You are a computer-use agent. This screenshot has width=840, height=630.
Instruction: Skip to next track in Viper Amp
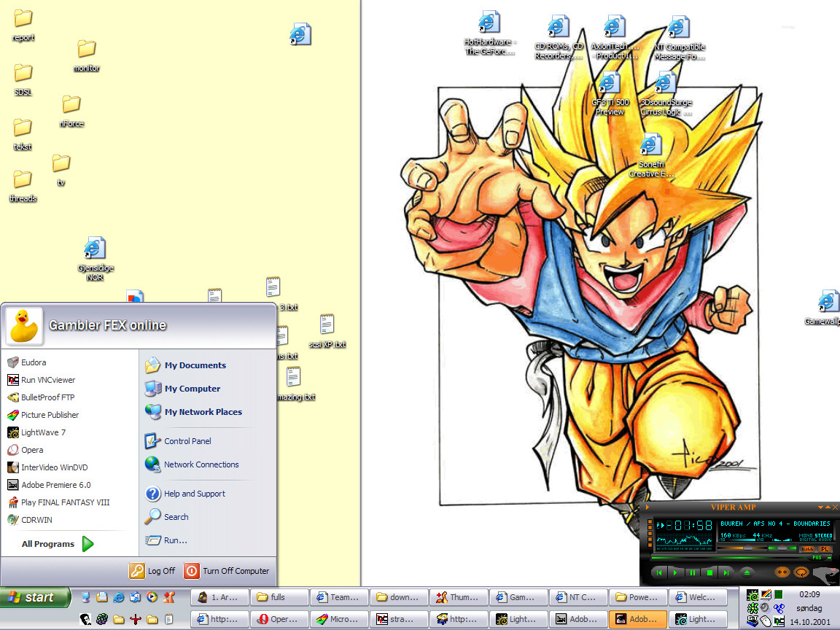[726, 572]
